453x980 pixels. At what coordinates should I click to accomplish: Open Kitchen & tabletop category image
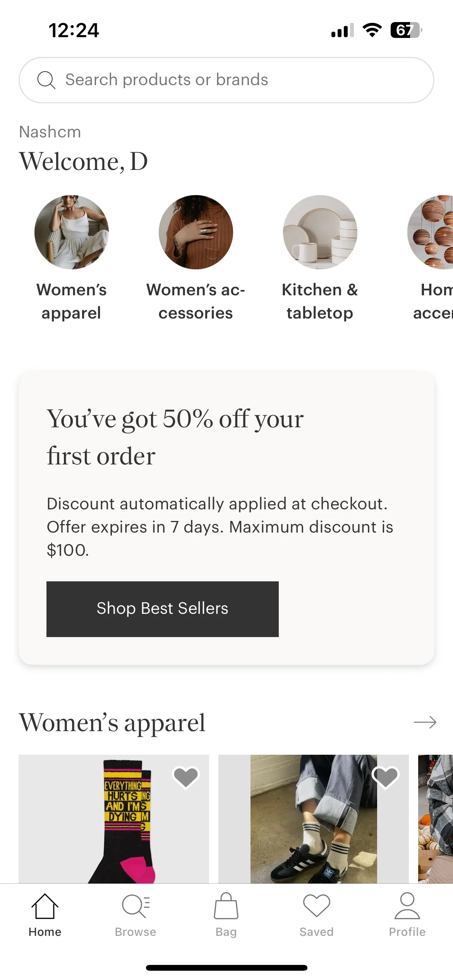[x=320, y=232]
